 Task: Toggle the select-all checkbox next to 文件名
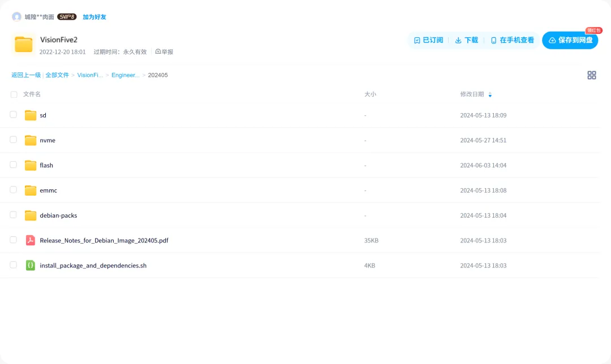(x=14, y=94)
